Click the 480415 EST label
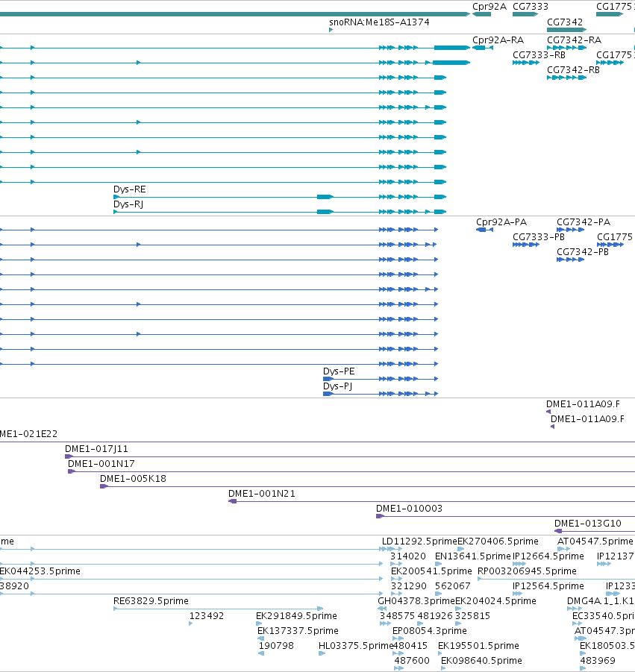The height and width of the screenshot is (672, 635). (x=410, y=646)
